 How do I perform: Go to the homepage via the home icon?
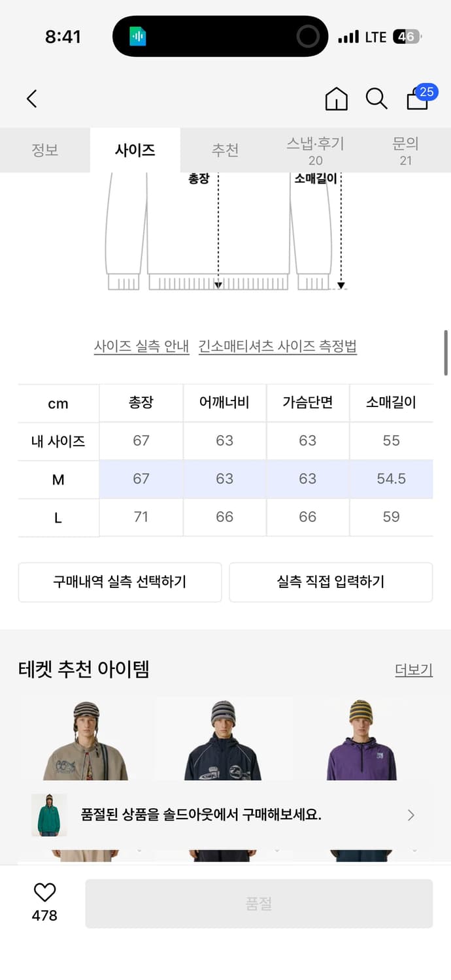[335, 99]
